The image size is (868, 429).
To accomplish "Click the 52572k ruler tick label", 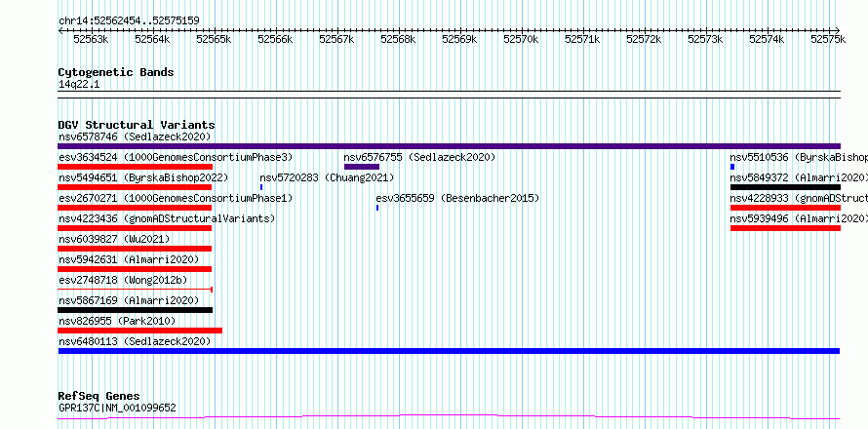I will point(644,39).
